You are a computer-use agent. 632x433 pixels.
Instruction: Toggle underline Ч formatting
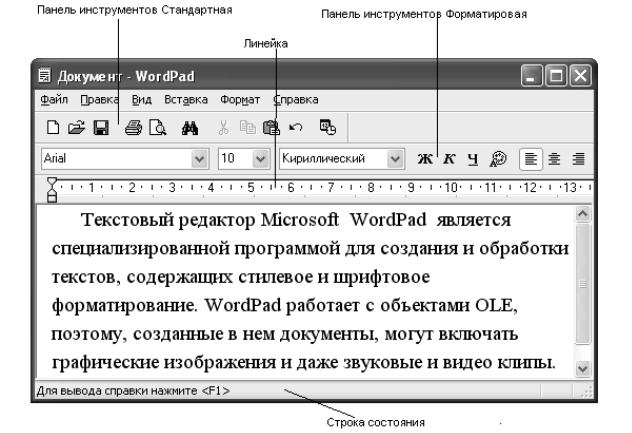pos(473,160)
